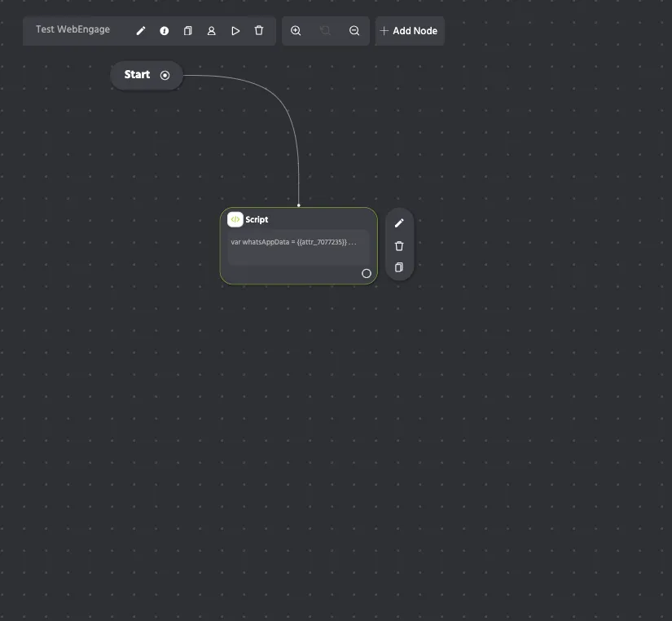Edit the Script node with pencil icon
The height and width of the screenshot is (621, 672).
click(x=399, y=223)
